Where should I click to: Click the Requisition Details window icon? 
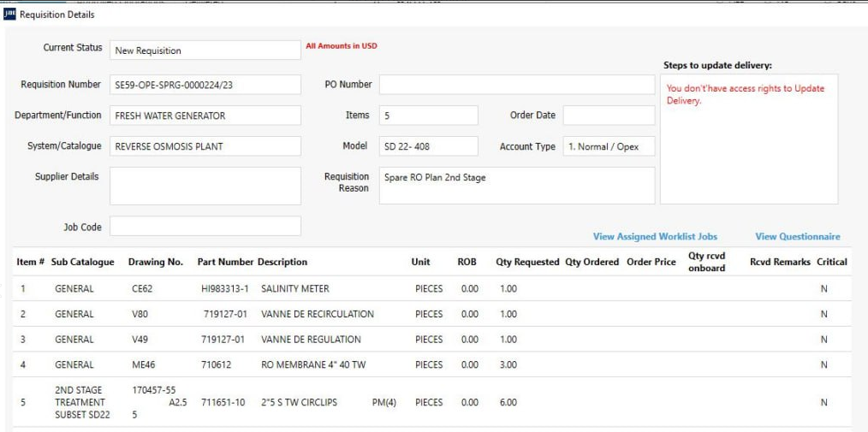point(10,15)
